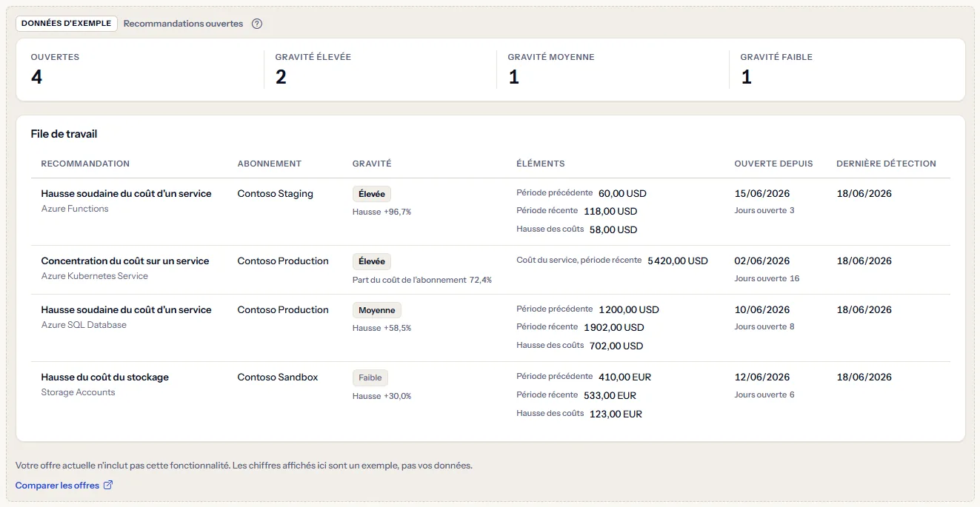This screenshot has width=980, height=507.
Task: Click the Recommandations ouvertes title text
Action: click(x=183, y=24)
